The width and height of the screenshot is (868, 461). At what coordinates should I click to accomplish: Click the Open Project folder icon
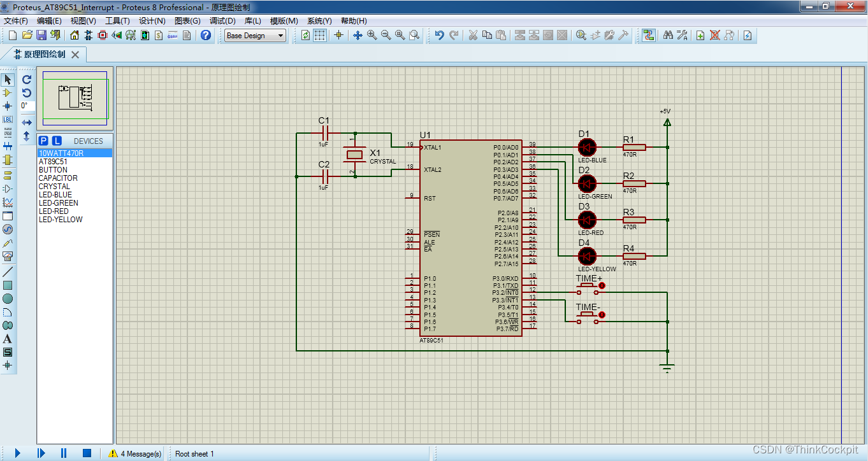pos(27,35)
